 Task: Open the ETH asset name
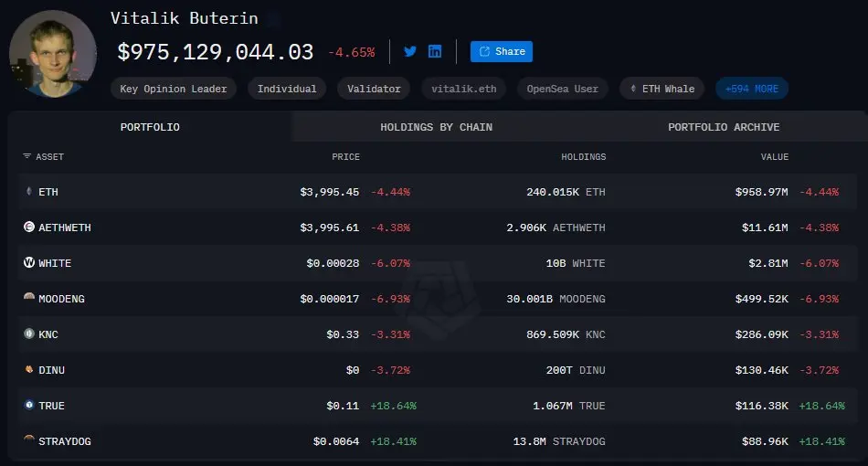pyautogui.click(x=48, y=192)
